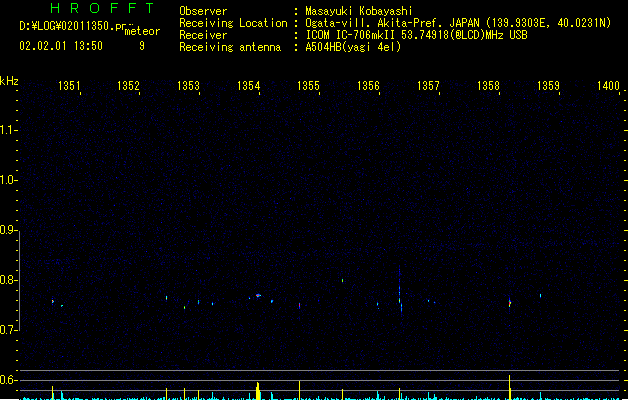Click the 1353 time axis label
Image resolution: width=629 pixels, height=400 pixels.
[189, 86]
